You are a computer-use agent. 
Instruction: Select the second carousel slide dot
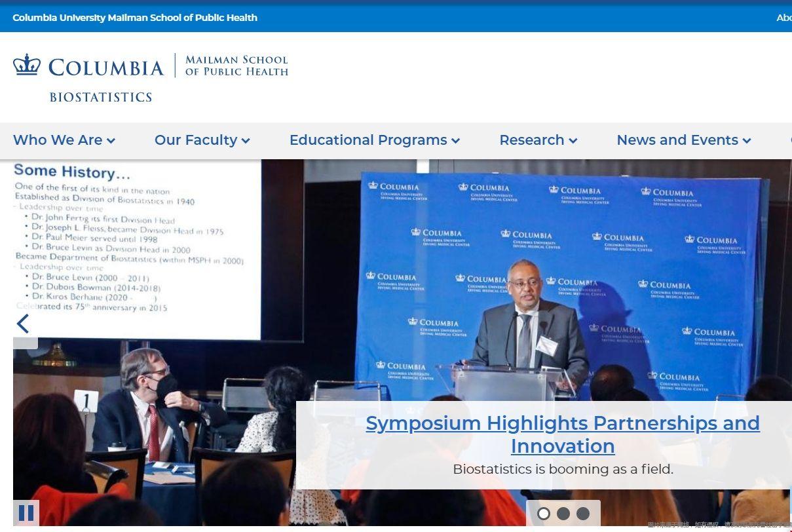coord(563,514)
